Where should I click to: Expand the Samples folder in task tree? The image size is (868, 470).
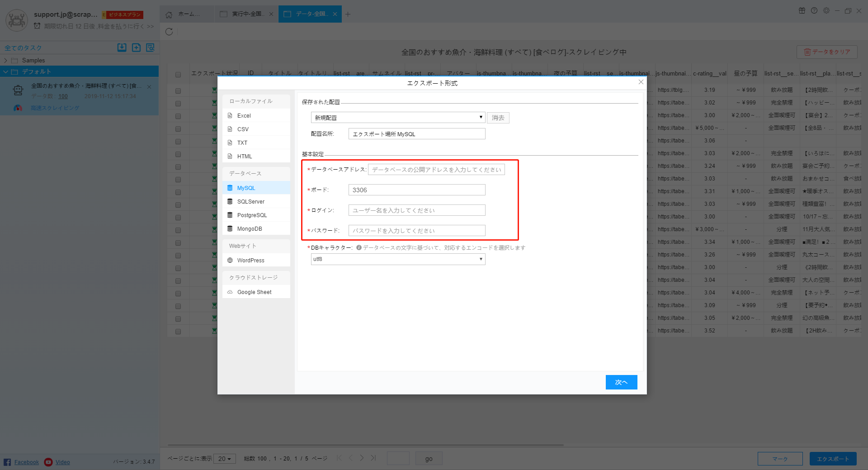pyautogui.click(x=5, y=60)
